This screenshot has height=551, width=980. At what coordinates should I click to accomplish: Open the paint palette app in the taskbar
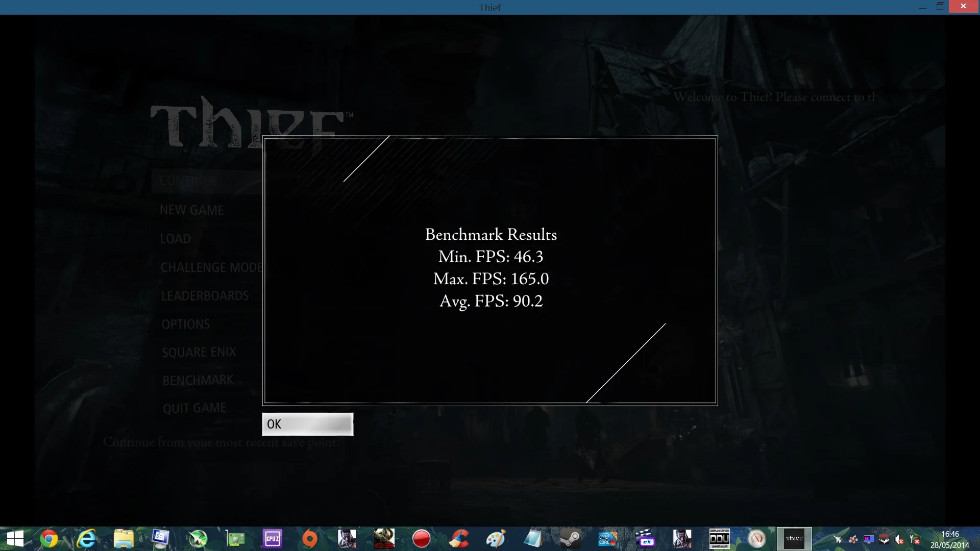point(496,539)
